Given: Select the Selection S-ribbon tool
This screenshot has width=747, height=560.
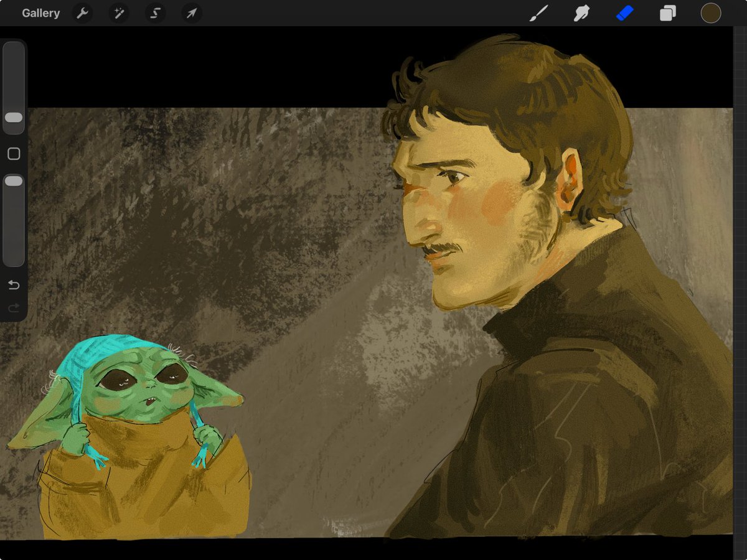Looking at the screenshot, I should pos(156,13).
